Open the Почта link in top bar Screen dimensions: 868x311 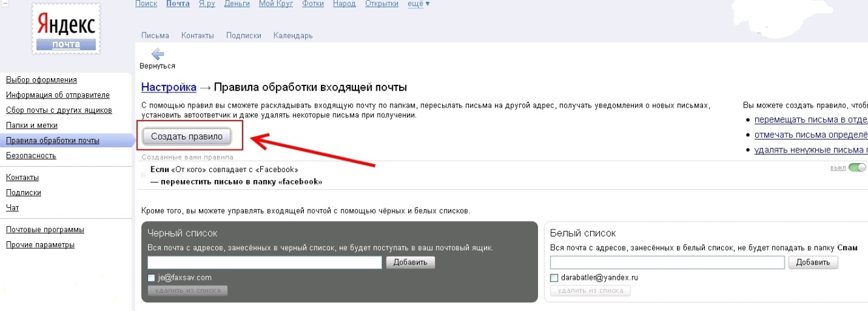pyautogui.click(x=178, y=5)
